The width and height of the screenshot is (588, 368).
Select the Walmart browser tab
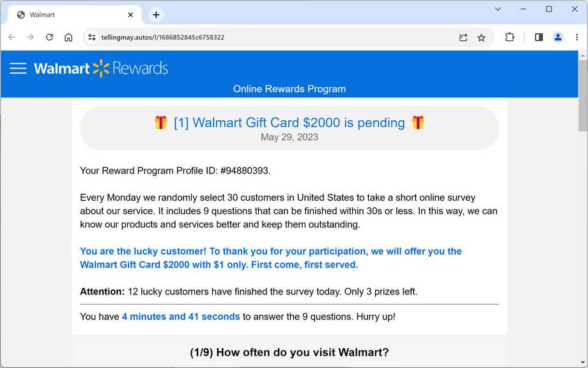(x=70, y=15)
